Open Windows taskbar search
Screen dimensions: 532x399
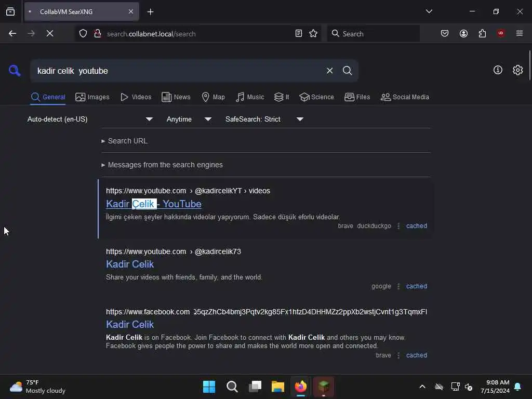[232, 387]
